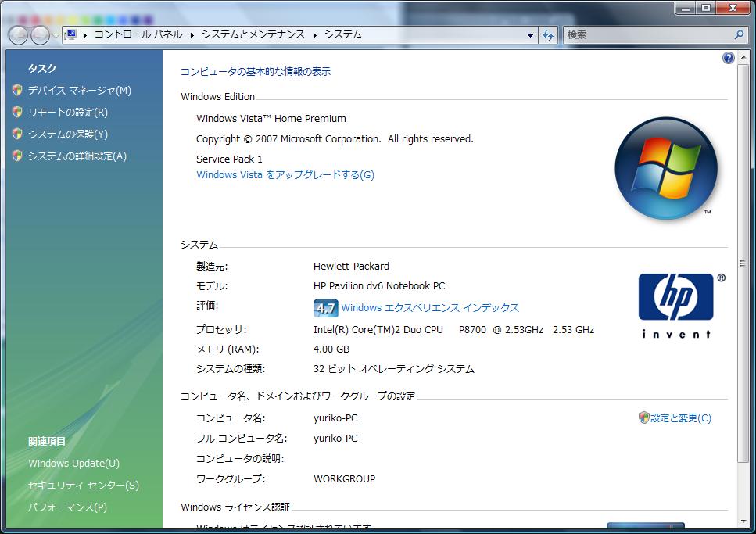Click yuriko-PC next to コンピュータ名
Viewport: 756px width, 534px height.
[x=335, y=418]
